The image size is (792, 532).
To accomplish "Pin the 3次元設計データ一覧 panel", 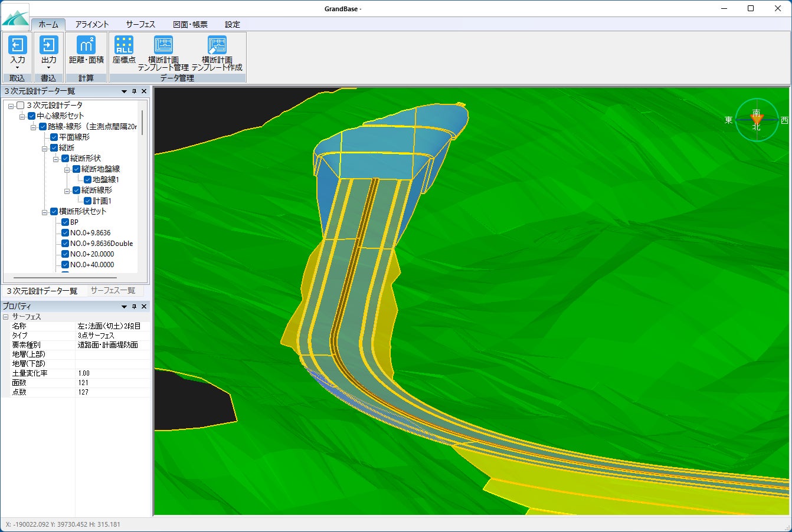I will 134,91.
